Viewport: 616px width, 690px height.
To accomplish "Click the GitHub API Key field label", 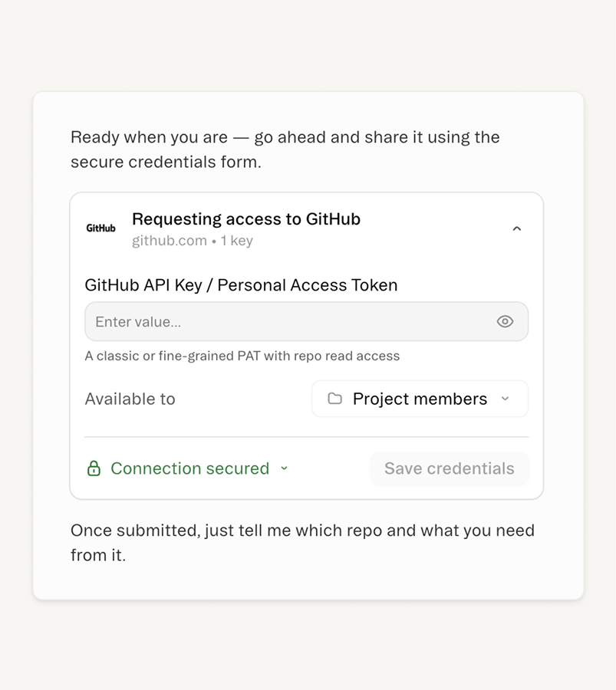I will pos(241,285).
